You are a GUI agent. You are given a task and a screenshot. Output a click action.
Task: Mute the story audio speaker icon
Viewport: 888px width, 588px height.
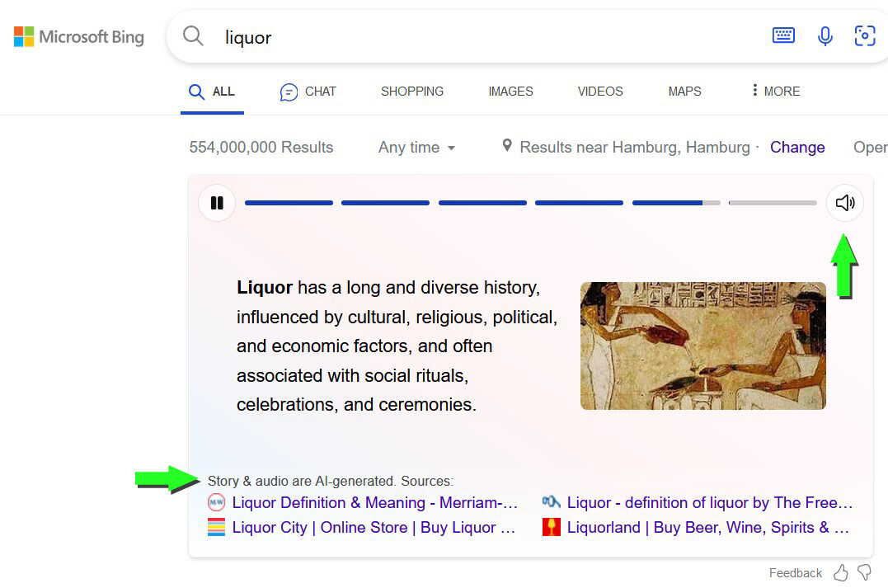point(845,203)
